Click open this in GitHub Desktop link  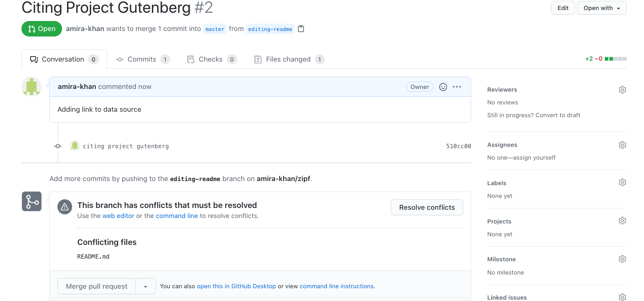click(x=236, y=286)
